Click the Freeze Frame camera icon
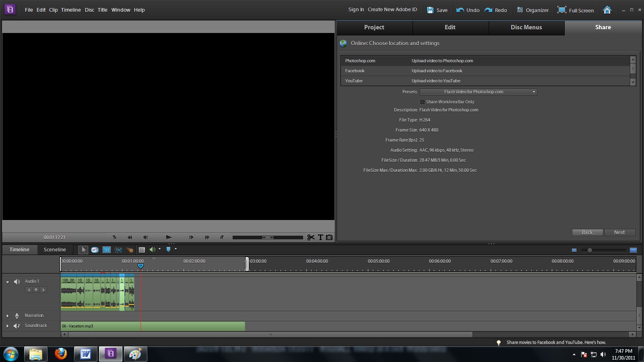 point(329,237)
